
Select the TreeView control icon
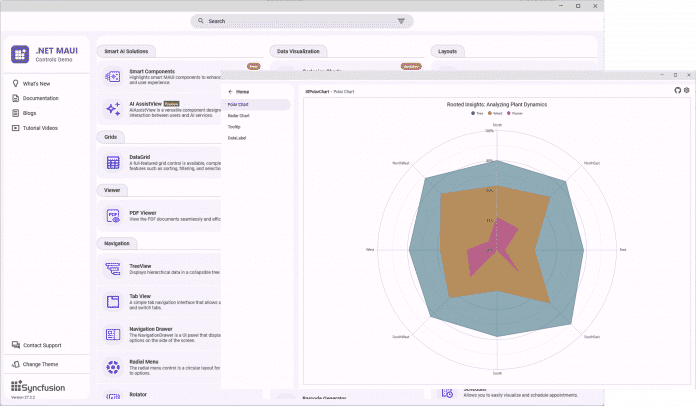click(113, 270)
